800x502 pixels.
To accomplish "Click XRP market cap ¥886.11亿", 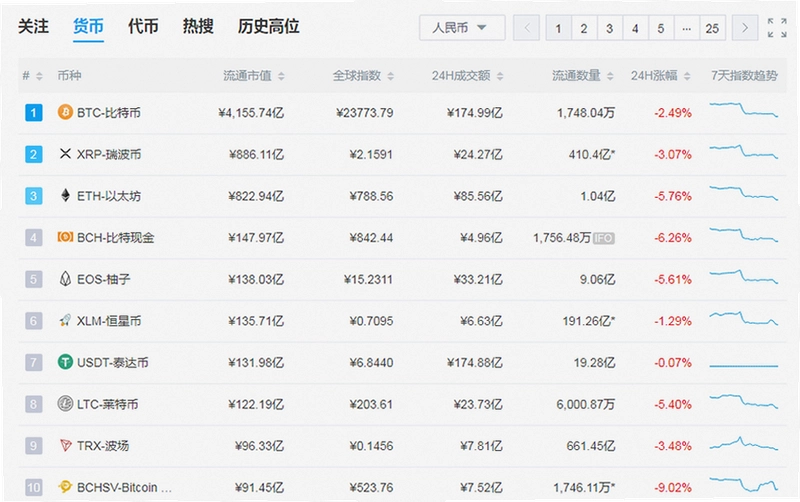I will [256, 155].
